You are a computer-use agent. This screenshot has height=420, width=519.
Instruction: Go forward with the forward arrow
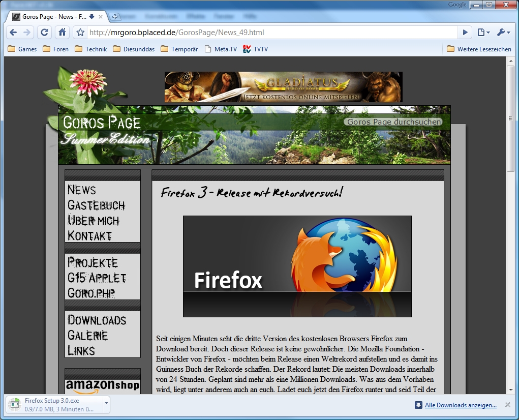(27, 33)
